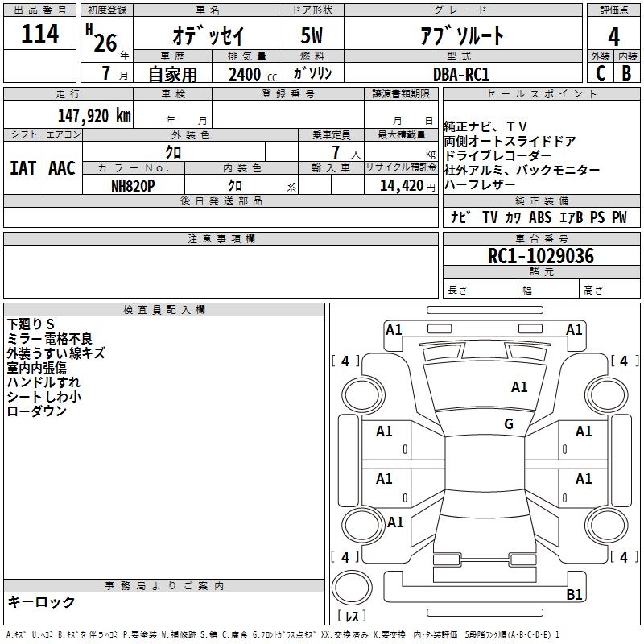Select color number NH820P
The image size is (644, 644).
pos(133,186)
